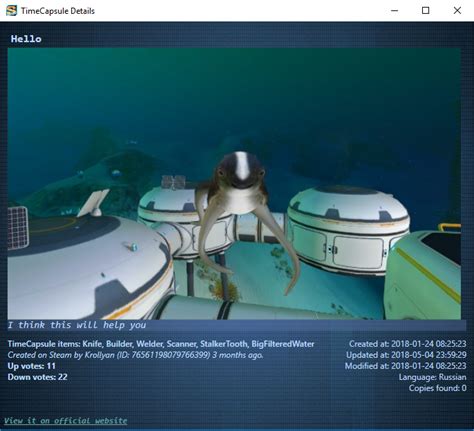Click the "Modified at" timestamp
This screenshot has height=431, width=474.
[x=406, y=366]
